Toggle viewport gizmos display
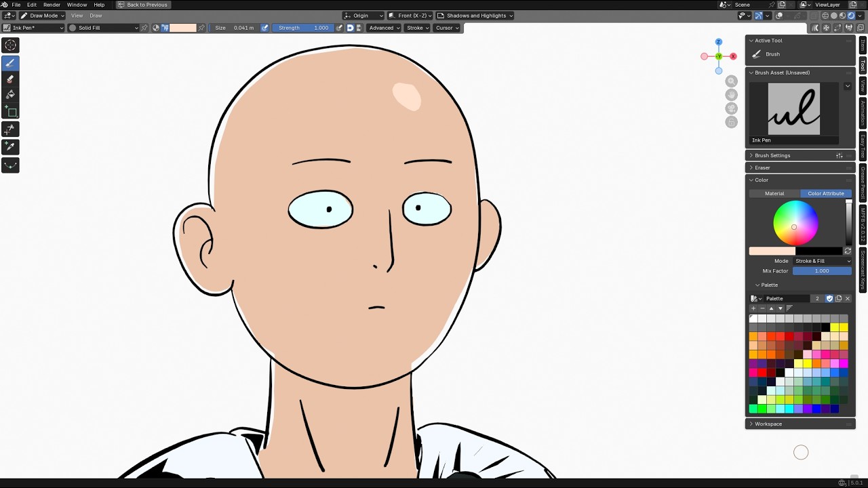Screen dimensions: 868x488 (758, 16)
